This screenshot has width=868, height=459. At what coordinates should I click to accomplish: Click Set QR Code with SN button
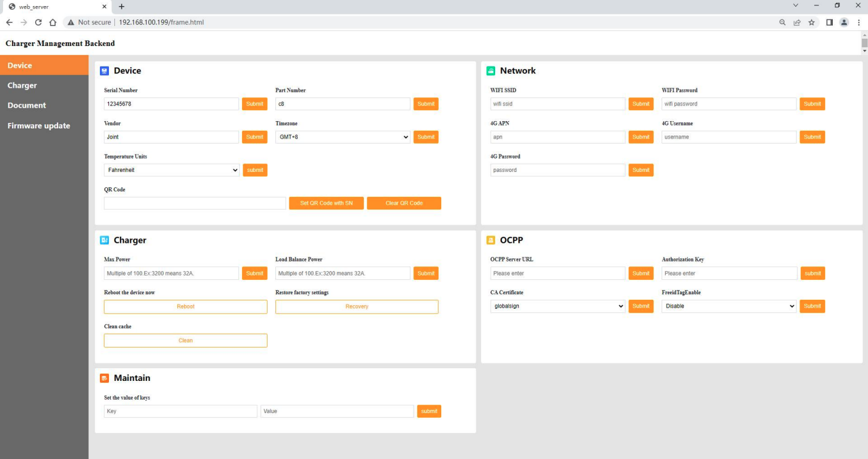pyautogui.click(x=326, y=203)
